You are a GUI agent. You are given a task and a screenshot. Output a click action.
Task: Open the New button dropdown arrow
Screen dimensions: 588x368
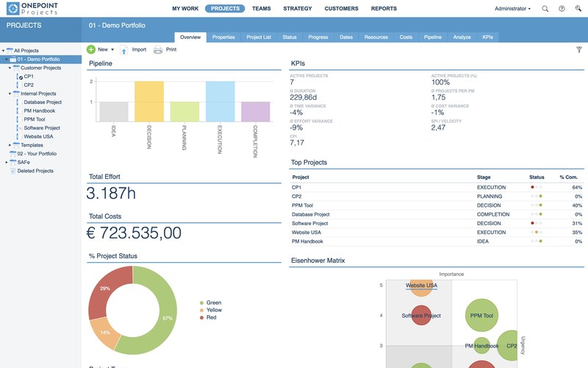coord(111,50)
